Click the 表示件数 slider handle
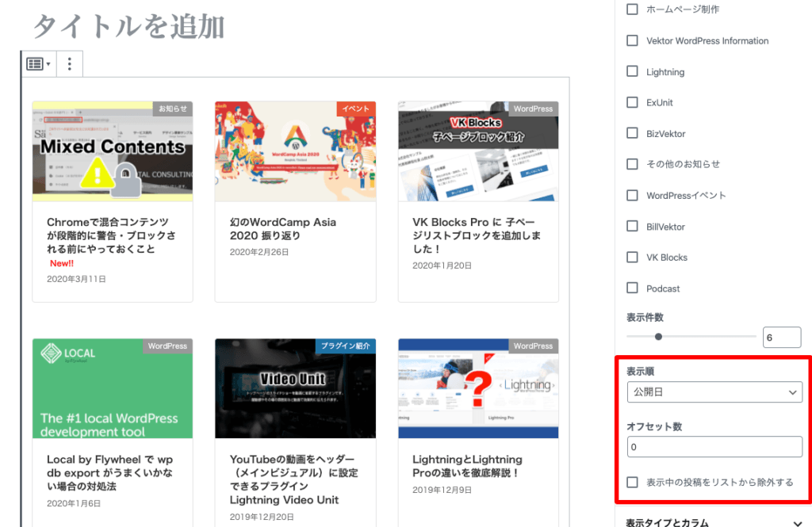The height and width of the screenshot is (527, 812). pos(658,337)
